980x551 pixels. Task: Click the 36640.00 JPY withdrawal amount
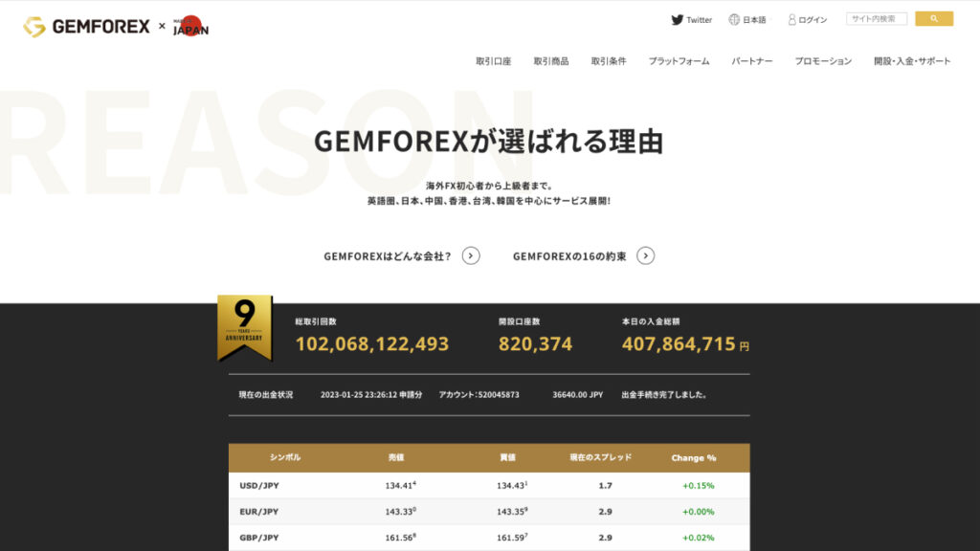(577, 395)
